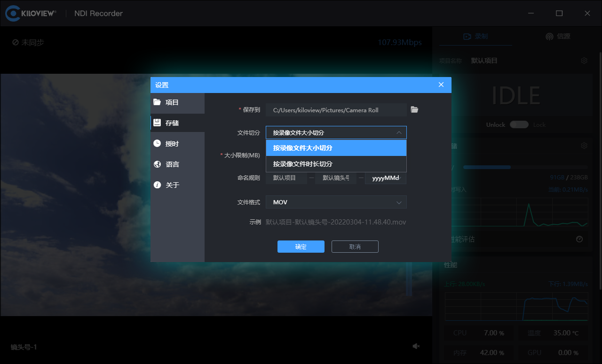This screenshot has width=602, height=364.
Task: Open the 文件格式 MOV dropdown
Action: (x=336, y=202)
